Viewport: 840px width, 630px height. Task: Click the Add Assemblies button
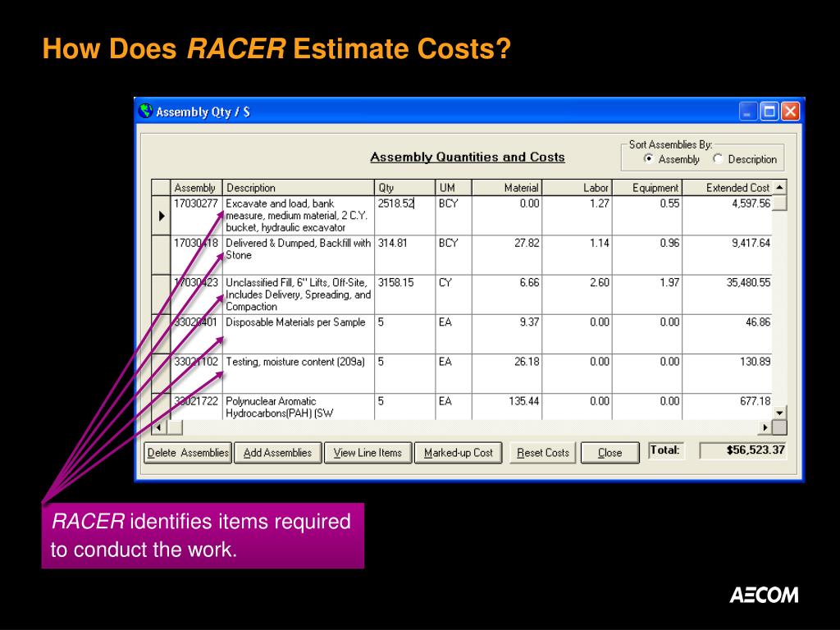click(x=277, y=453)
